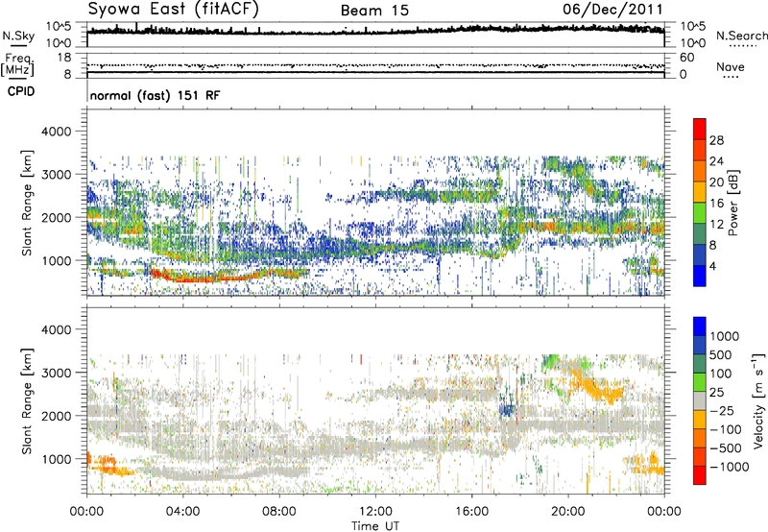This screenshot has width=768, height=532.
Task: Click the "Velocity [m s⁻¹]" colorbar label
Action: 758,400
